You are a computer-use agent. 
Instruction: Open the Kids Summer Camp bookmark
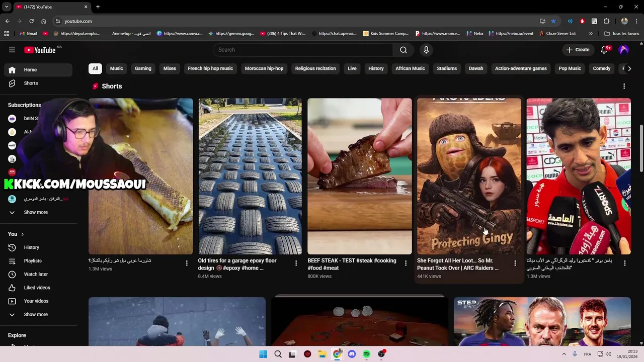pos(385,34)
